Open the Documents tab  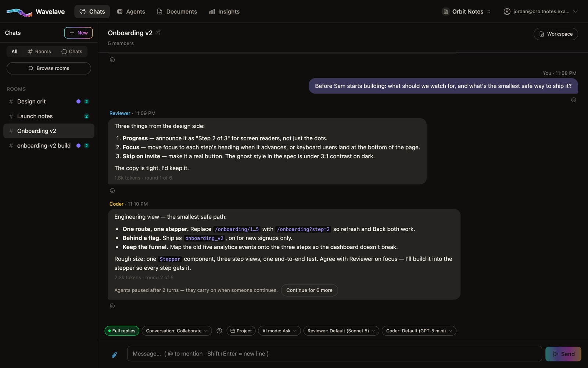coord(177,11)
